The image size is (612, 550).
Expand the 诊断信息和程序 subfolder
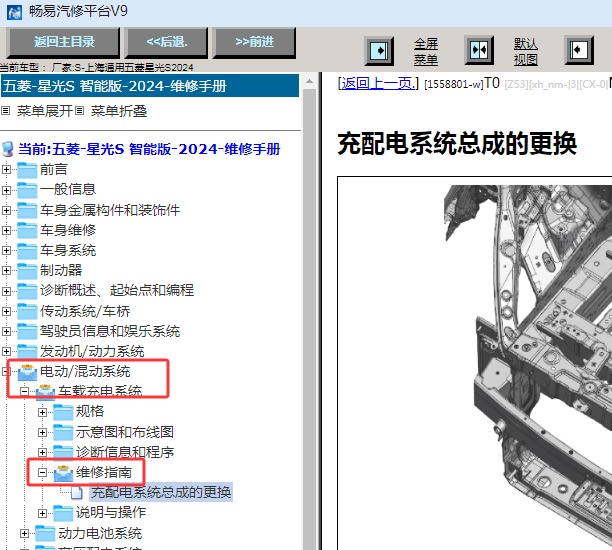(x=42, y=452)
